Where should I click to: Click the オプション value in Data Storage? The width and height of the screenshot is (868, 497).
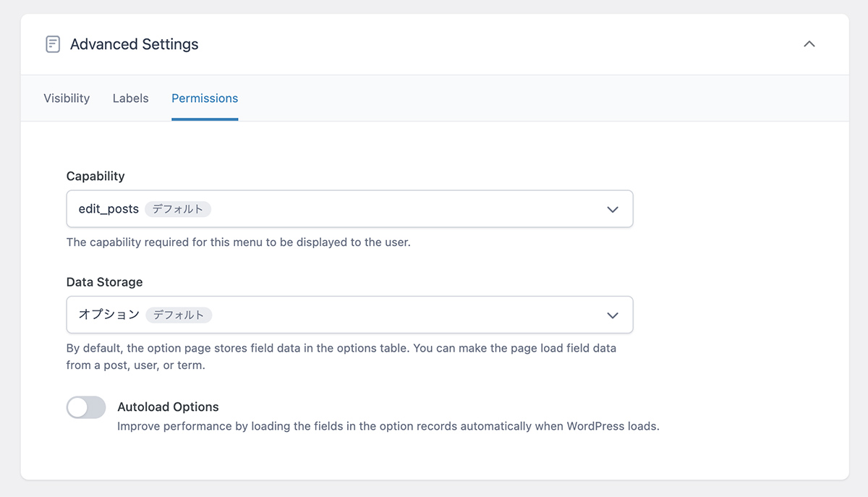[x=109, y=315]
